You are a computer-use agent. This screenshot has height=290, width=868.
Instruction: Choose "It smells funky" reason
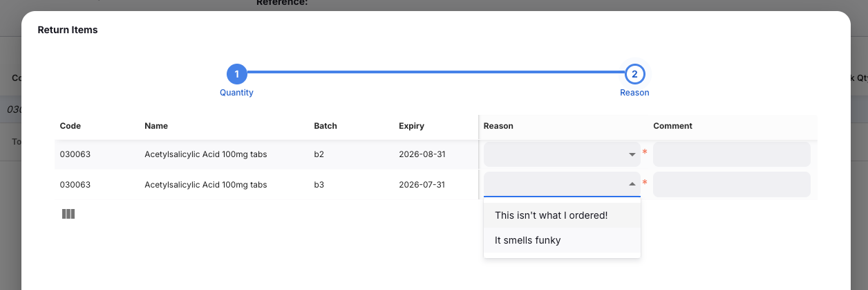pyautogui.click(x=528, y=240)
